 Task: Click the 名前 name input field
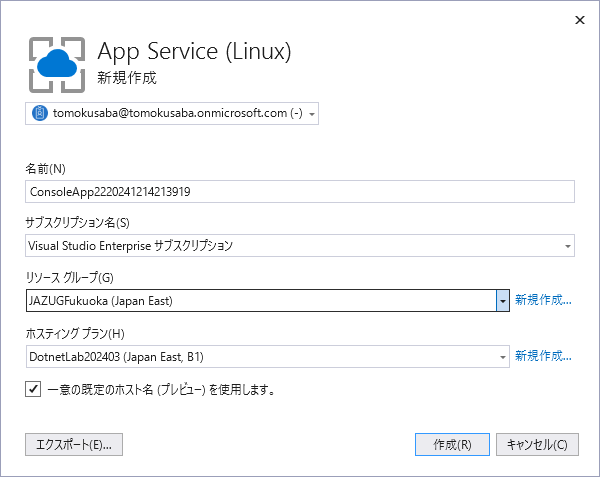[300, 192]
